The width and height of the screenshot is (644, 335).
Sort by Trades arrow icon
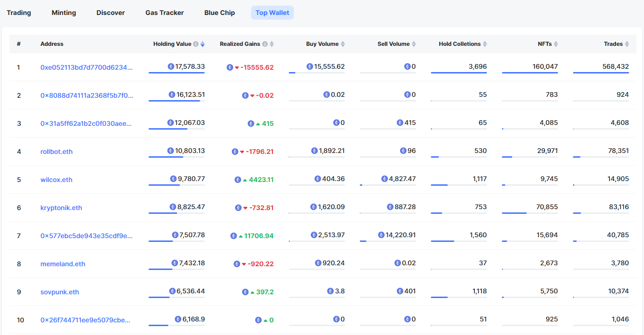point(627,44)
